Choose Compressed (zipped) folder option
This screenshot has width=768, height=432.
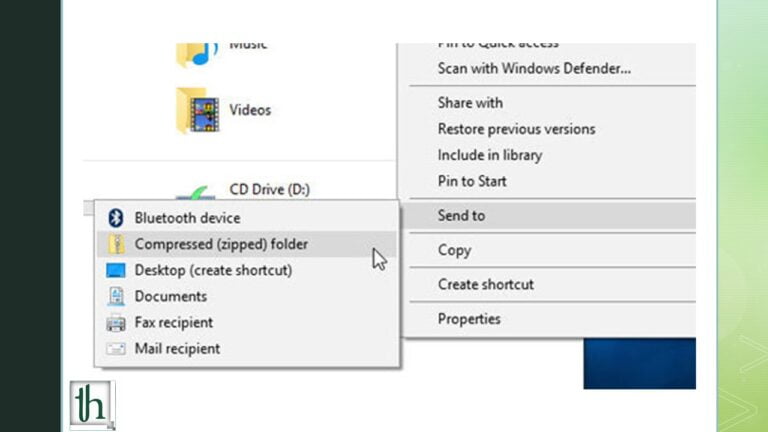(221, 244)
